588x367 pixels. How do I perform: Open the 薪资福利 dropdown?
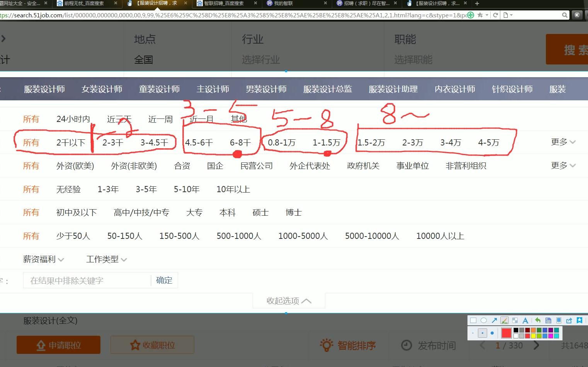tap(43, 259)
